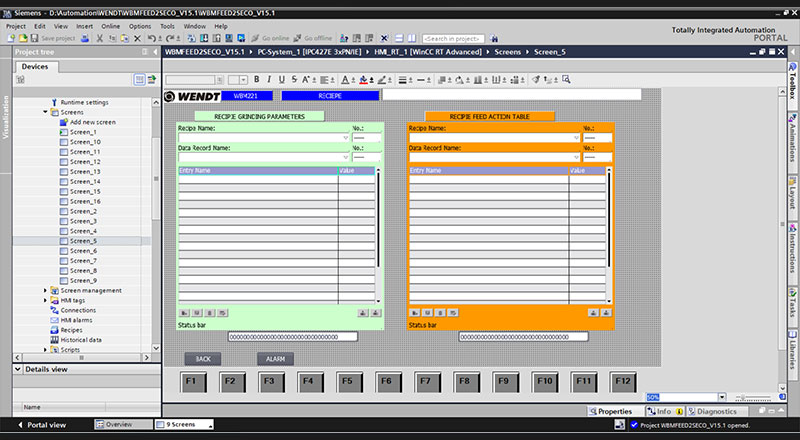800x440 pixels.
Task: Click the font color A icon
Action: [345, 79]
